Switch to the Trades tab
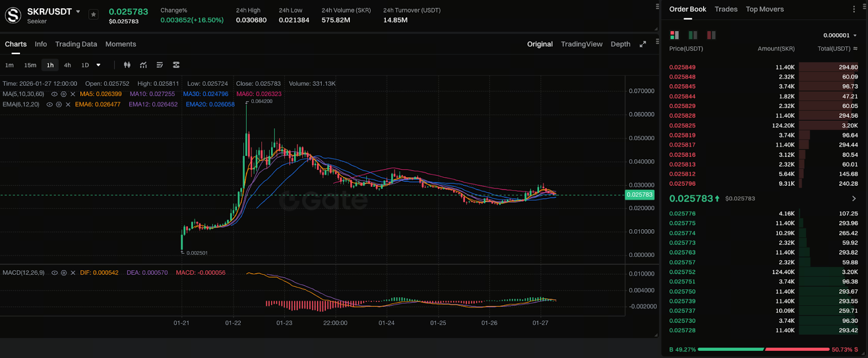This screenshot has height=358, width=868. pyautogui.click(x=726, y=9)
